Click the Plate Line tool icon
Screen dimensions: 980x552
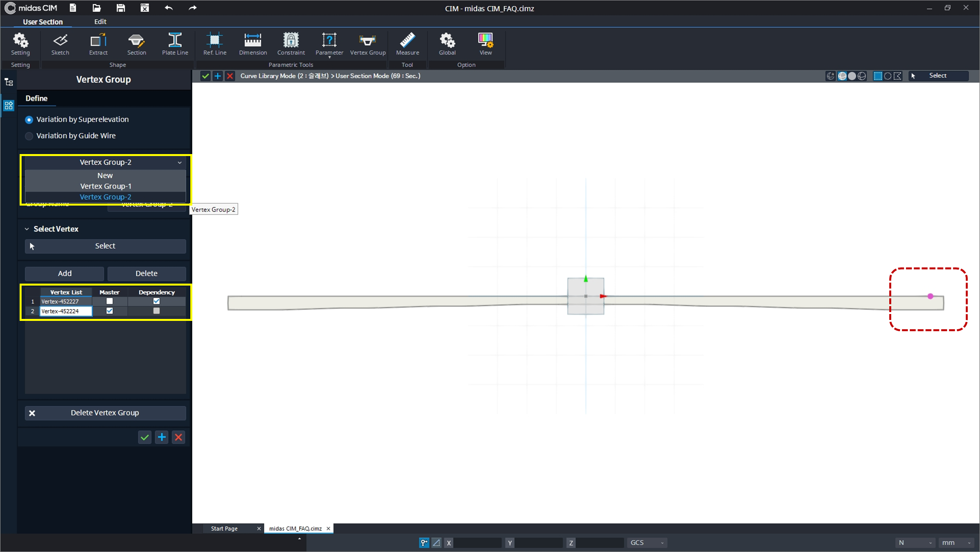[x=175, y=44]
